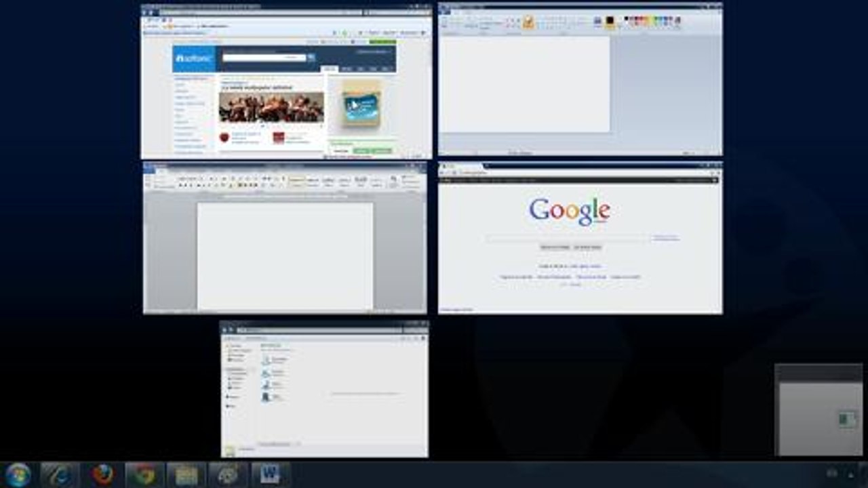Pick the red color in Paint's palette
Image resolution: width=868 pixels, height=488 pixels.
(642, 20)
